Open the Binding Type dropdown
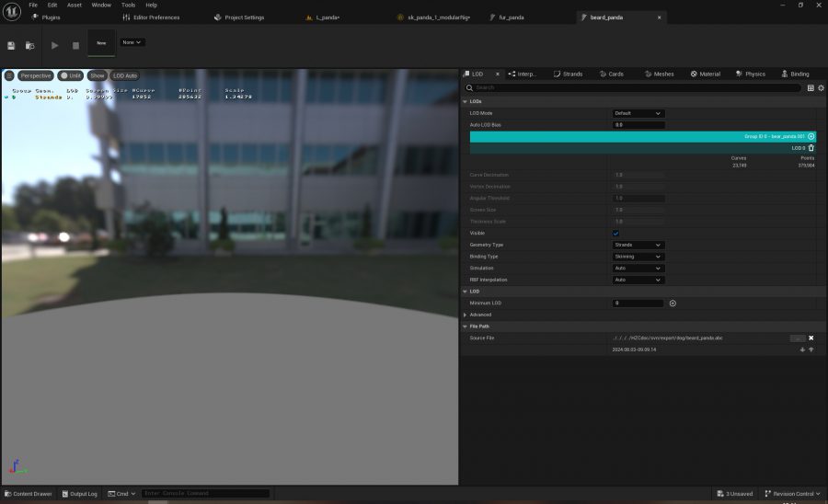The image size is (828, 504). pyautogui.click(x=638, y=257)
